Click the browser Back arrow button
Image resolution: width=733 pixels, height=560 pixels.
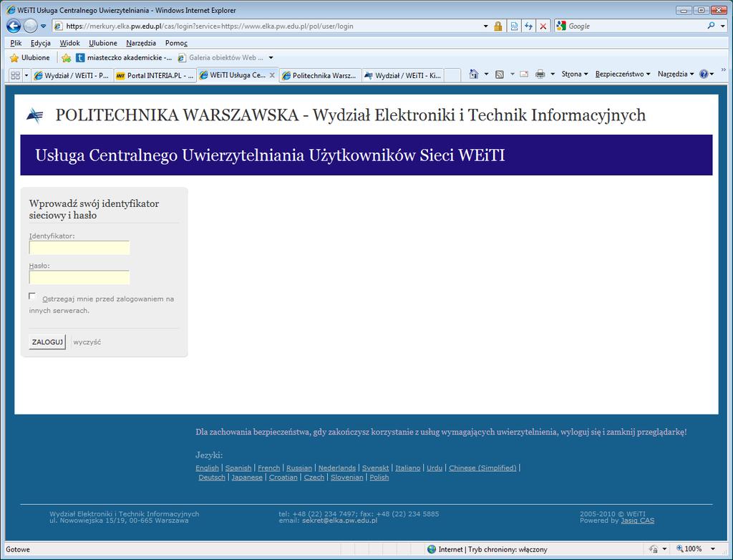click(x=14, y=26)
